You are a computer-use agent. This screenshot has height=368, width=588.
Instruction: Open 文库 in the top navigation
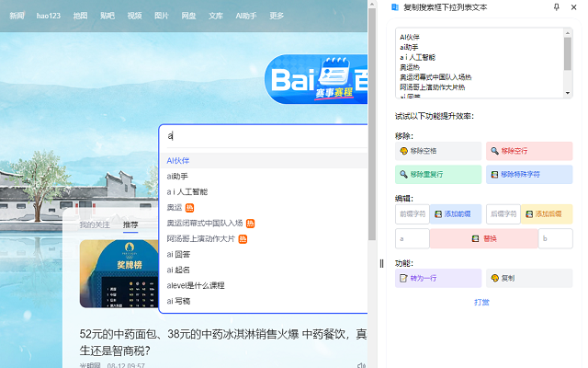coord(216,16)
